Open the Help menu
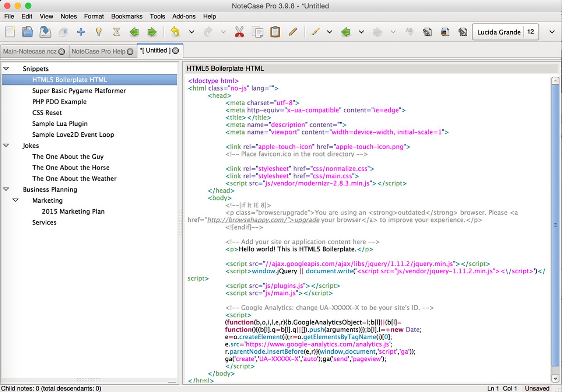The width and height of the screenshot is (562, 392). pyautogui.click(x=210, y=16)
